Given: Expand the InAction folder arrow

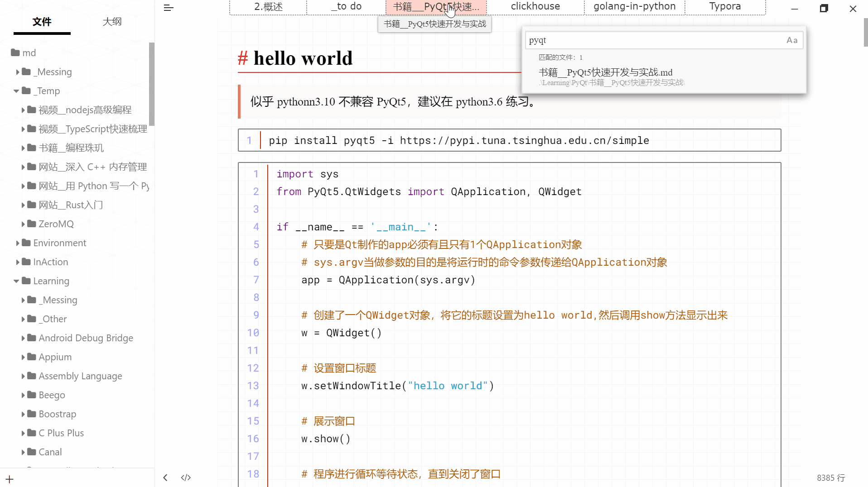Looking at the screenshot, I should pyautogui.click(x=18, y=262).
